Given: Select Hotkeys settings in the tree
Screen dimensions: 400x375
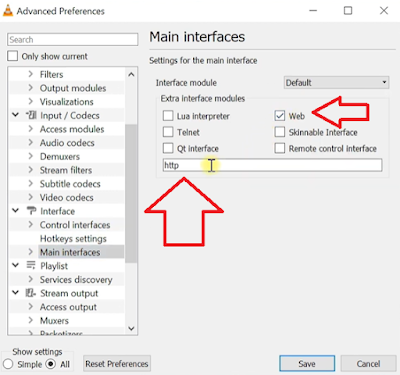Looking at the screenshot, I should tap(73, 239).
